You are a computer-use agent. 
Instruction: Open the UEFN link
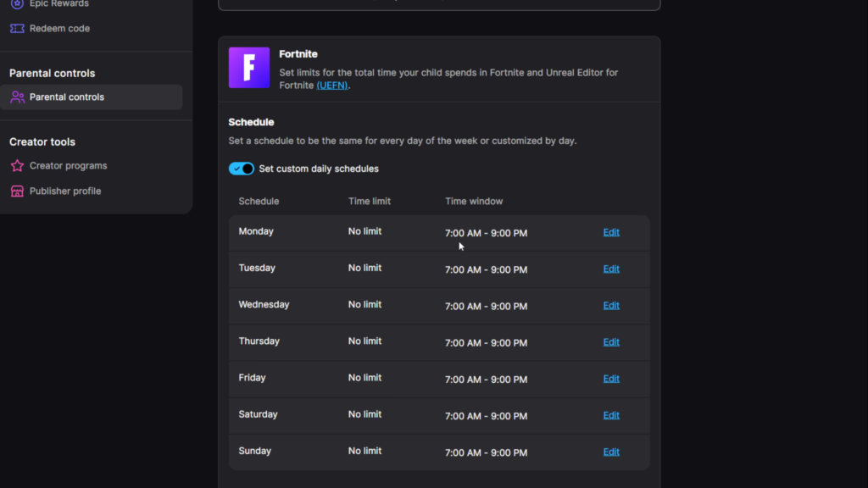pyautogui.click(x=332, y=86)
